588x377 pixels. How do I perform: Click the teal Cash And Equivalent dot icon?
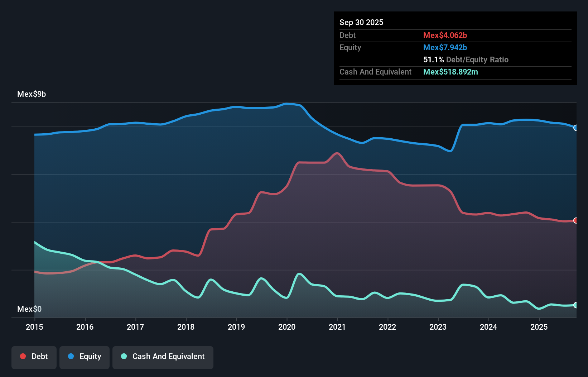tap(124, 356)
